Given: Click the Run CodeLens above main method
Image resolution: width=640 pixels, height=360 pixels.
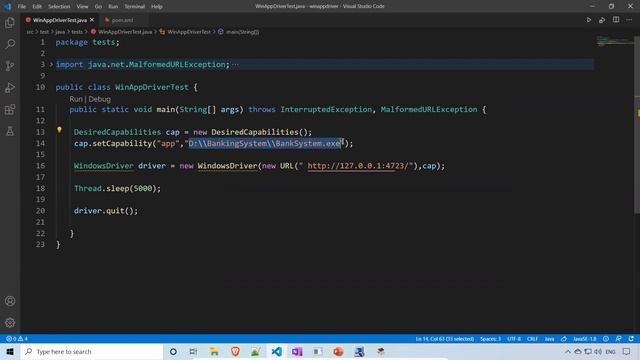Looking at the screenshot, I should pyautogui.click(x=76, y=99).
